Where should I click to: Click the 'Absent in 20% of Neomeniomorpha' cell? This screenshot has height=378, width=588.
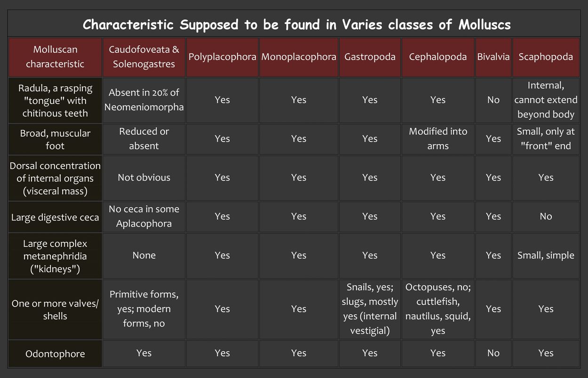tap(144, 100)
